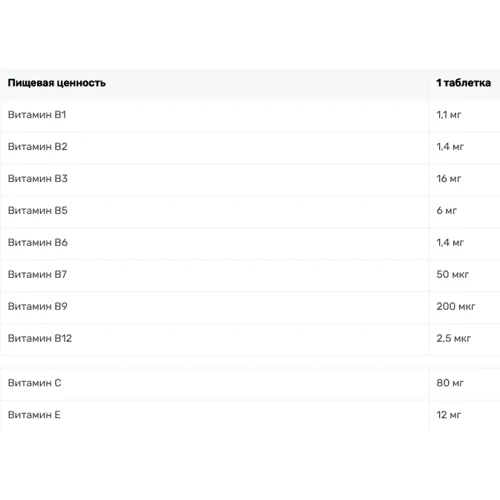
Task: Click the 1,1 мг value cell
Action: point(449,115)
